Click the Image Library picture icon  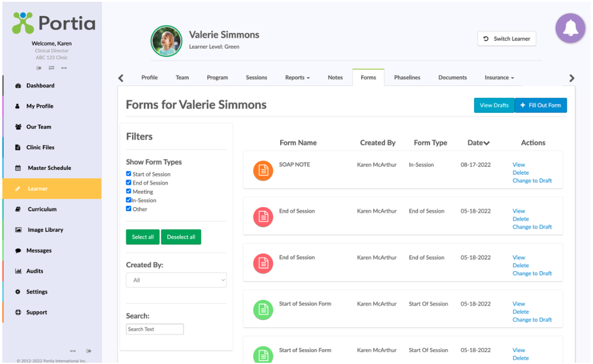(18, 230)
